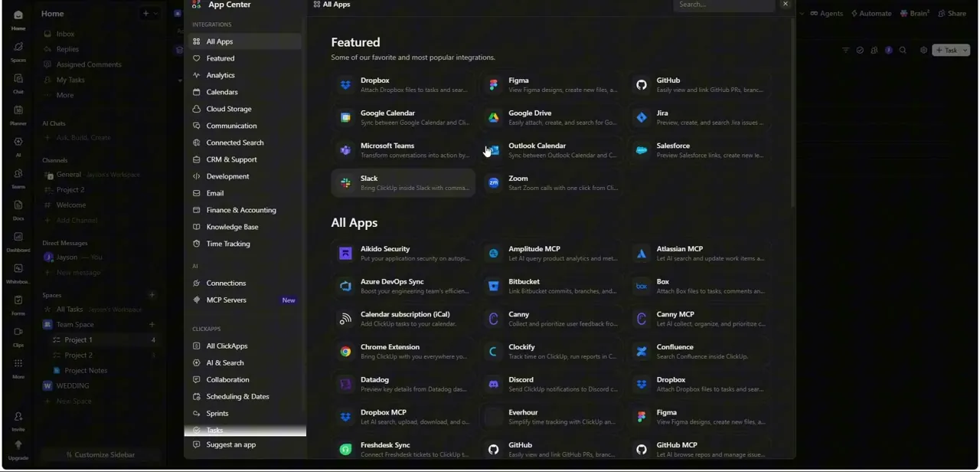
Task: Open Calendar subscription (iCal) app
Action: click(x=403, y=319)
